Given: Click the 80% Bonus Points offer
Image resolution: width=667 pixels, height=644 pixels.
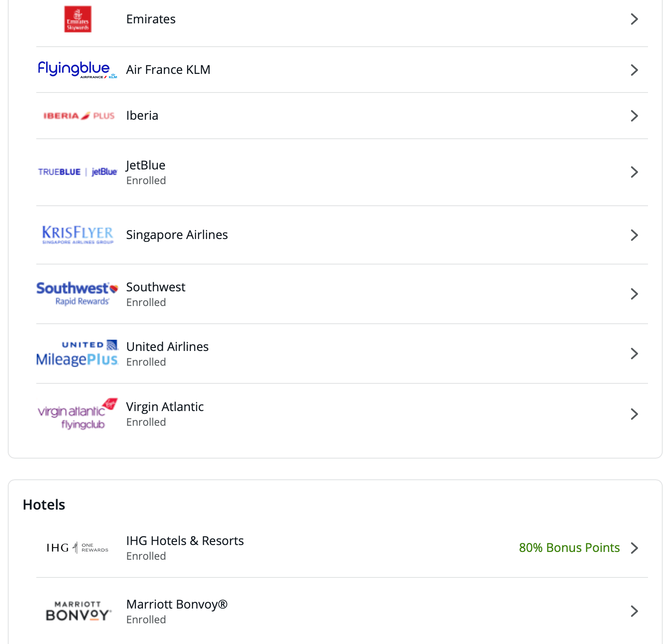Looking at the screenshot, I should click(x=569, y=548).
